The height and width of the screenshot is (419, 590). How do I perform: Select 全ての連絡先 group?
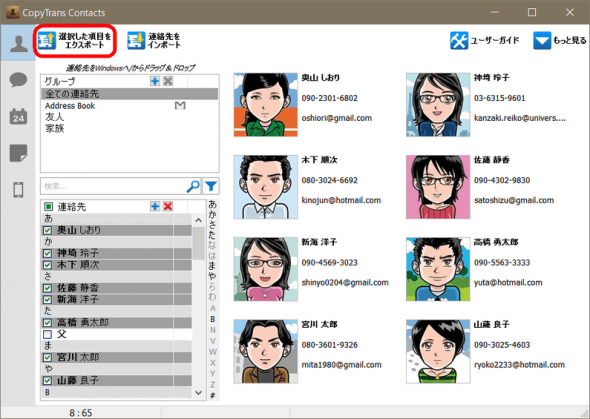[x=129, y=94]
